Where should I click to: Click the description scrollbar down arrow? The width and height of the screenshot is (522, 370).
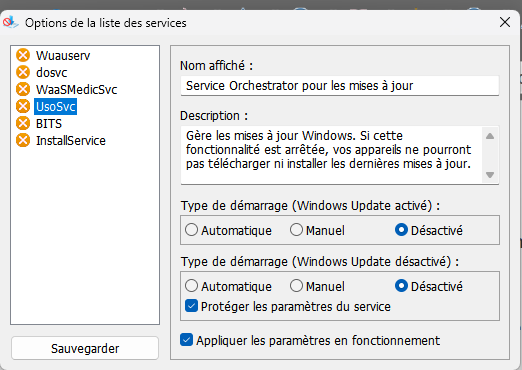pyautogui.click(x=490, y=175)
